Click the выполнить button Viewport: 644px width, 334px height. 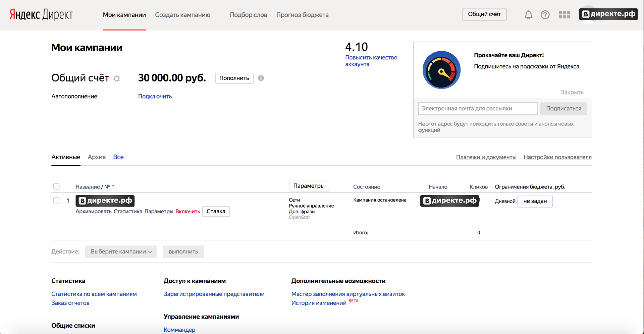pos(183,252)
